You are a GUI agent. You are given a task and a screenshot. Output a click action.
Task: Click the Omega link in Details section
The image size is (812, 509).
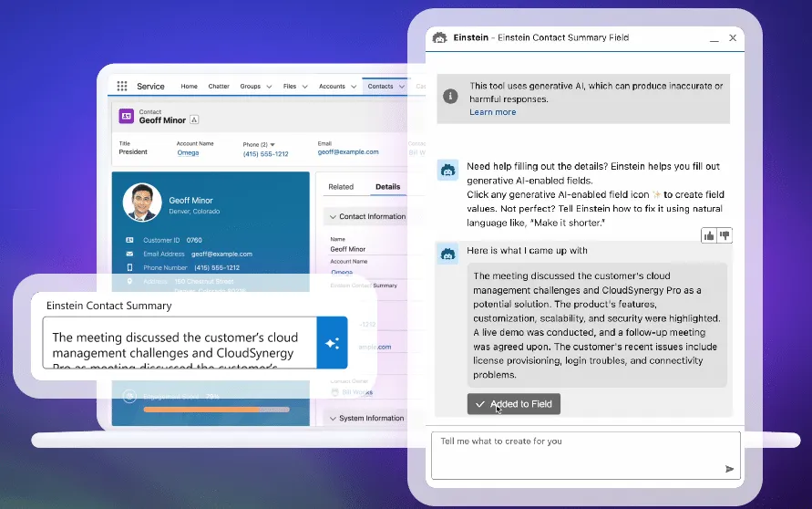(x=341, y=272)
